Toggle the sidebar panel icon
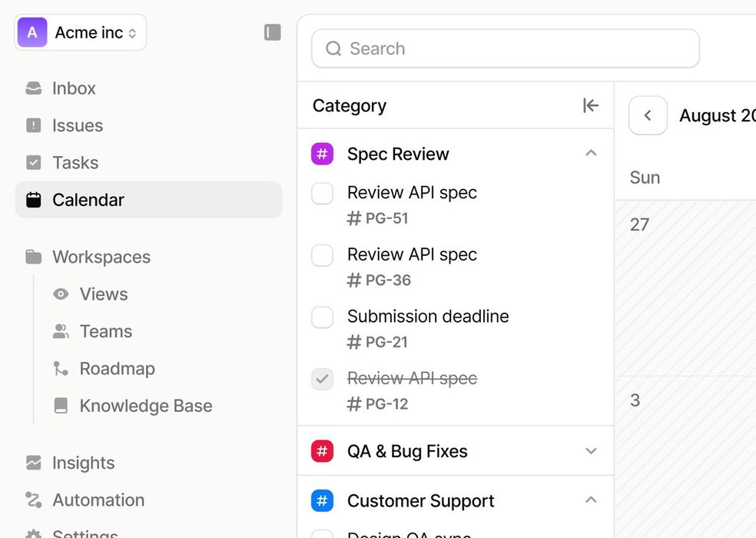Screen dimensions: 756x538 (x=272, y=32)
